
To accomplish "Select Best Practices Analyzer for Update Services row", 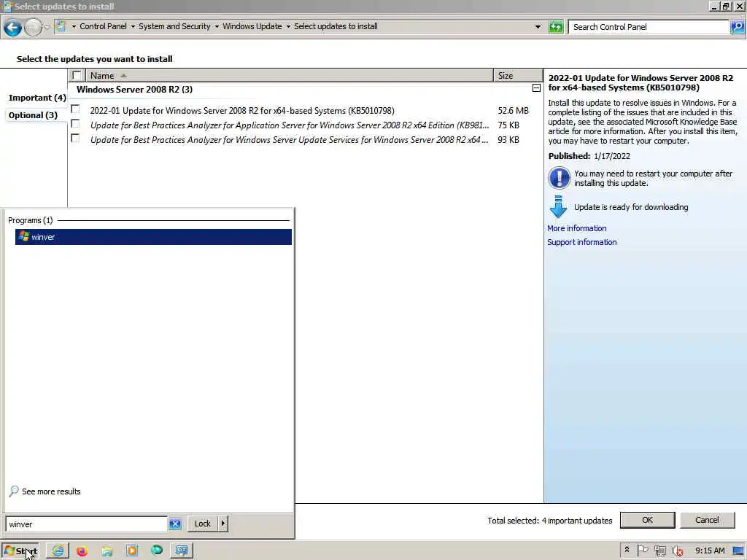I will tap(289, 140).
